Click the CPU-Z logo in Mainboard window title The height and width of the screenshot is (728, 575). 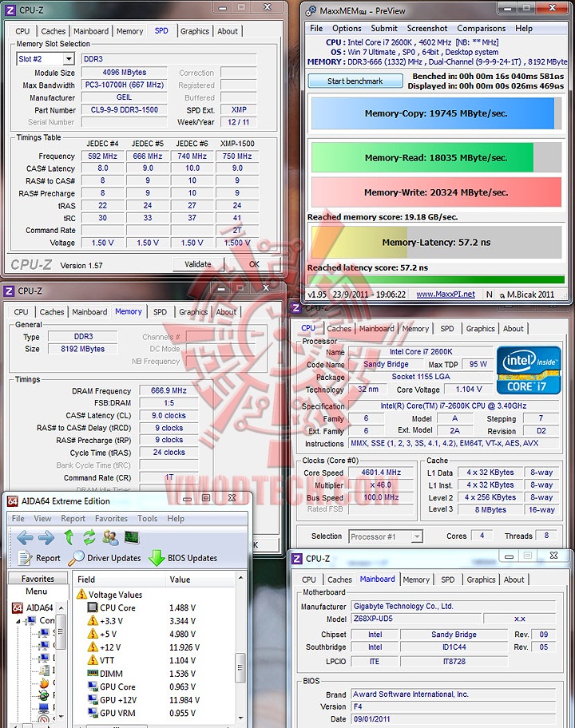297,559
